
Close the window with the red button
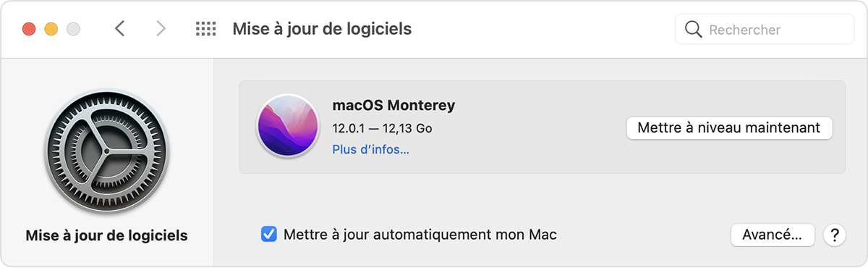pyautogui.click(x=29, y=30)
